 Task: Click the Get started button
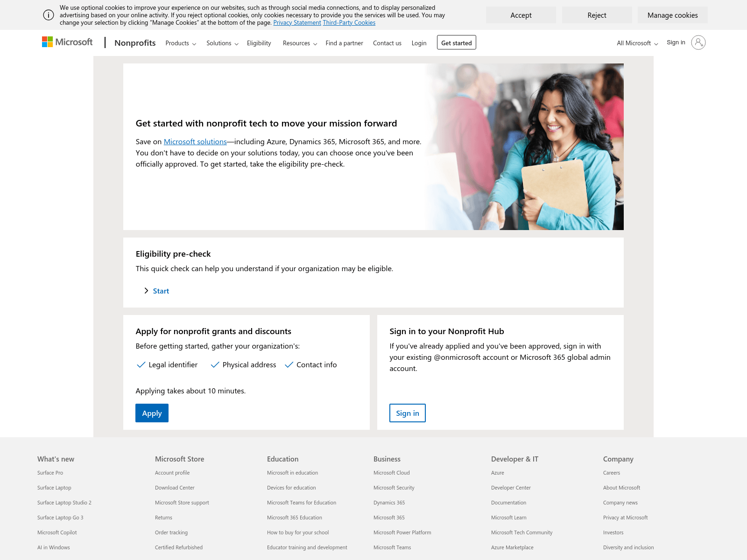(457, 42)
